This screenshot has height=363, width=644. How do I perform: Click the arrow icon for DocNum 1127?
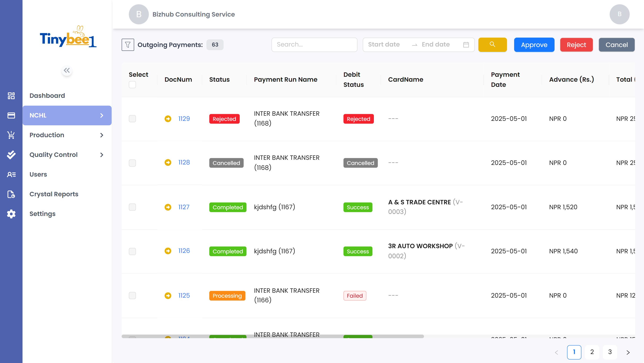pyautogui.click(x=168, y=207)
